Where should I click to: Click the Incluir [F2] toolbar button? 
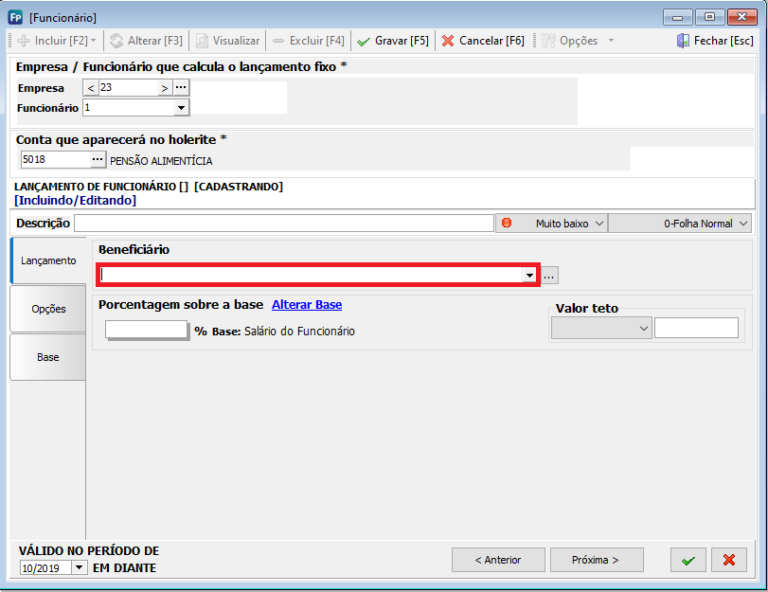coord(52,41)
